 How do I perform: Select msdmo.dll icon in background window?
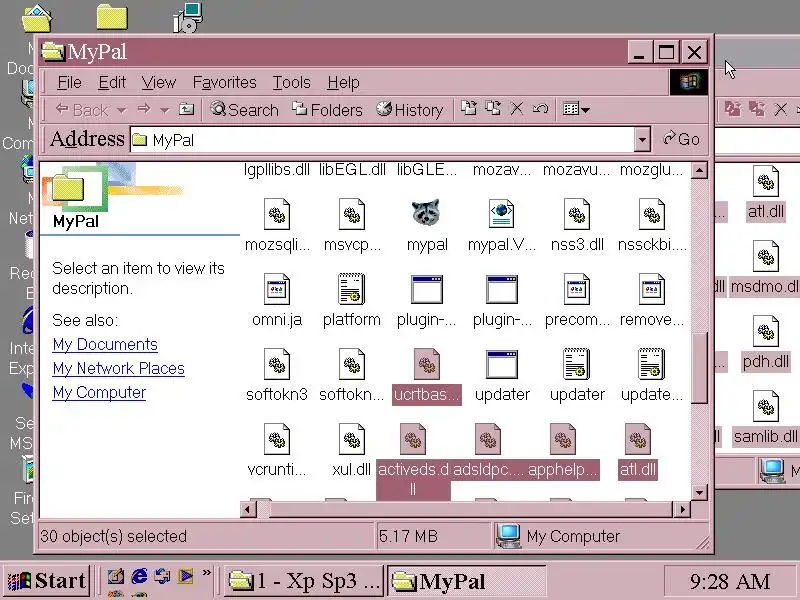[x=766, y=256]
